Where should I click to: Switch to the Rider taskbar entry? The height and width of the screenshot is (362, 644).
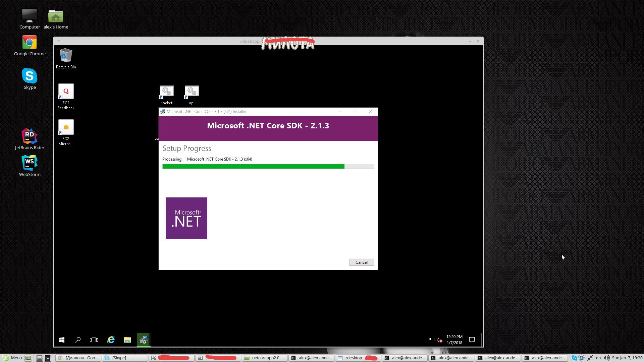pos(172,358)
